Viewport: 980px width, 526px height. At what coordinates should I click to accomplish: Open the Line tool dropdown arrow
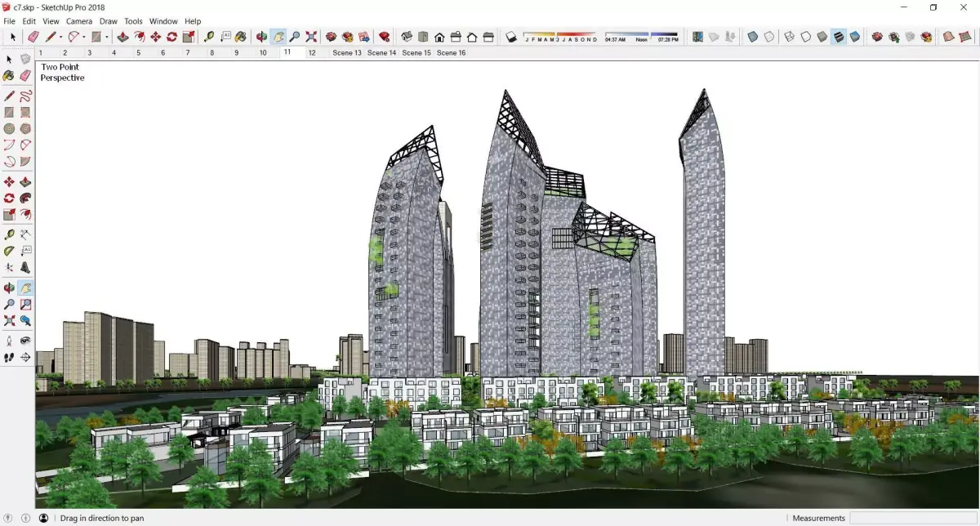[x=61, y=37]
